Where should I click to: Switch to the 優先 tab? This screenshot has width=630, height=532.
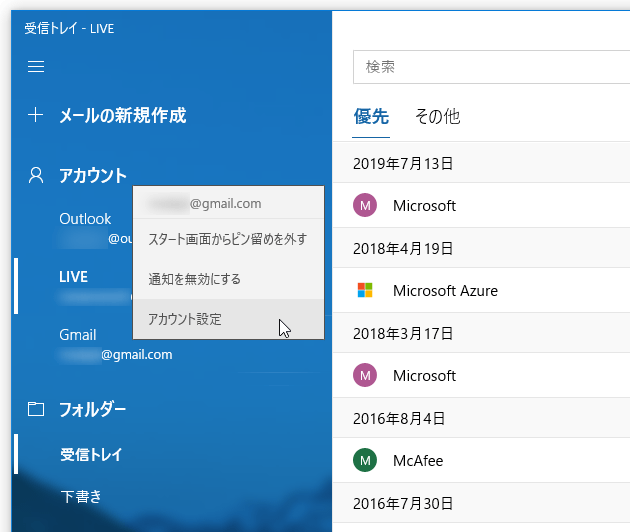coord(371,117)
